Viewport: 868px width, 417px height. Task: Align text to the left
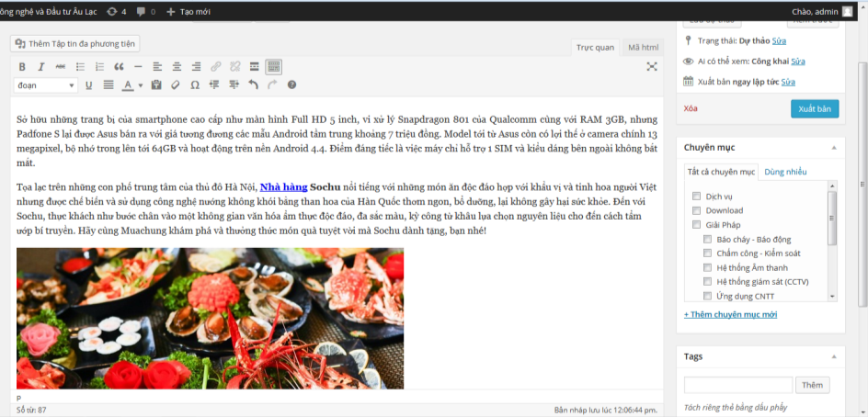pyautogui.click(x=158, y=67)
